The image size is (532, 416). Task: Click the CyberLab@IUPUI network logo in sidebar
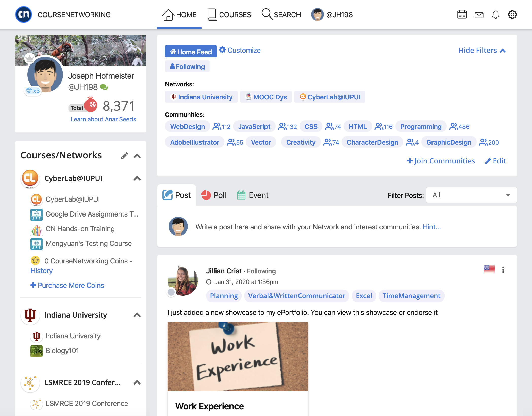click(30, 178)
